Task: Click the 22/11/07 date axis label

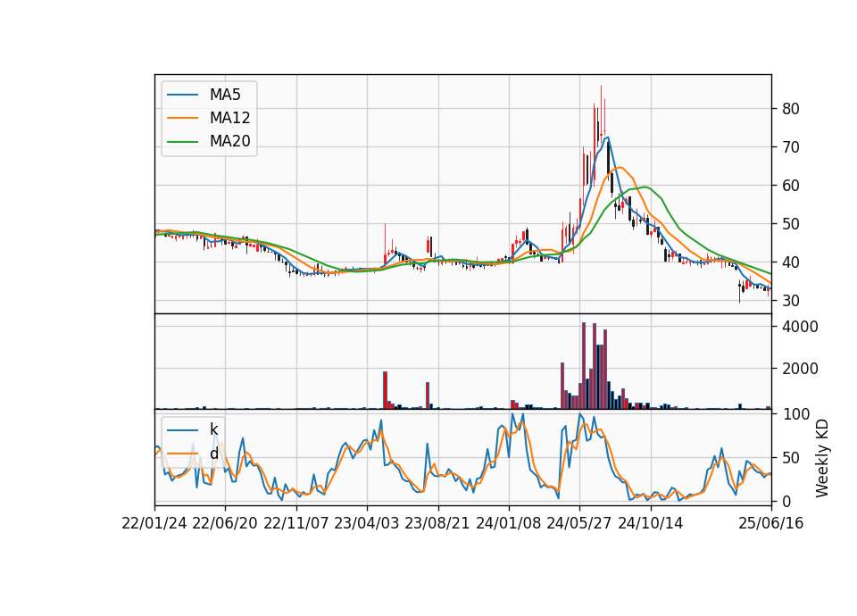Action: coord(296,523)
